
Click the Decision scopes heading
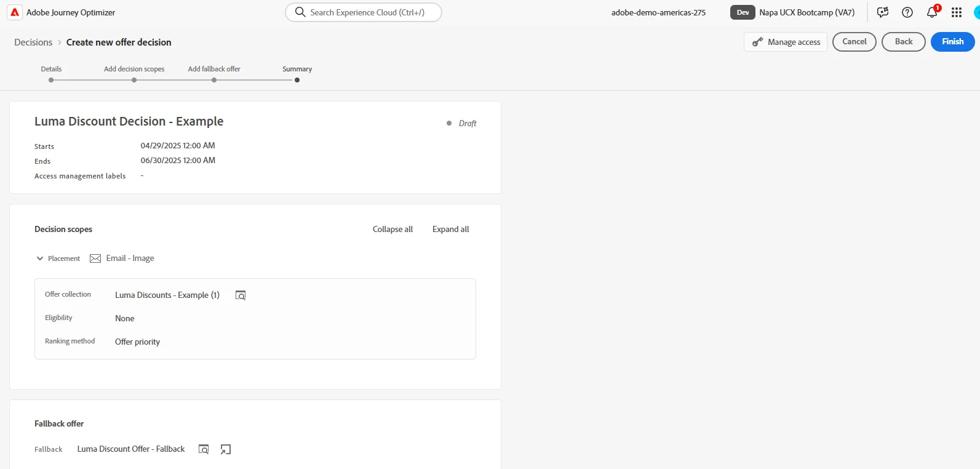63,229
